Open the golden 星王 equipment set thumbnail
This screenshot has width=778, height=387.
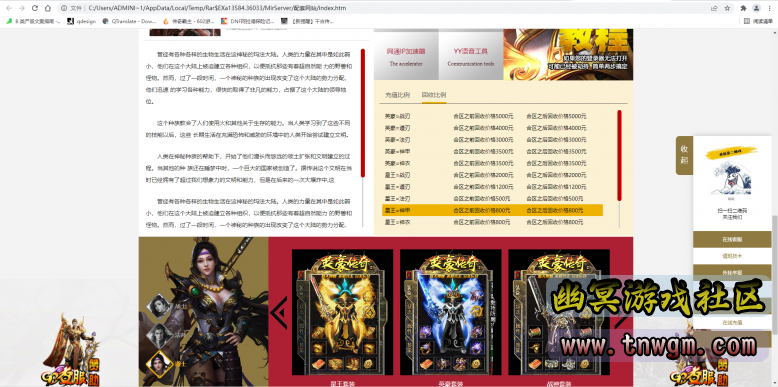pyautogui.click(x=342, y=312)
